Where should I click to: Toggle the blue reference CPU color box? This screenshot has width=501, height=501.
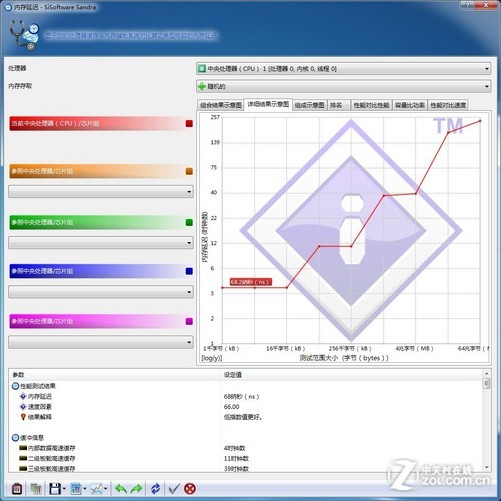click(x=189, y=271)
